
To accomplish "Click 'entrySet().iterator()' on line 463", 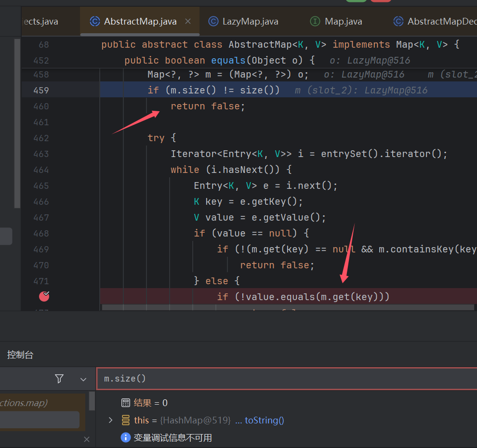I will 381,154.
